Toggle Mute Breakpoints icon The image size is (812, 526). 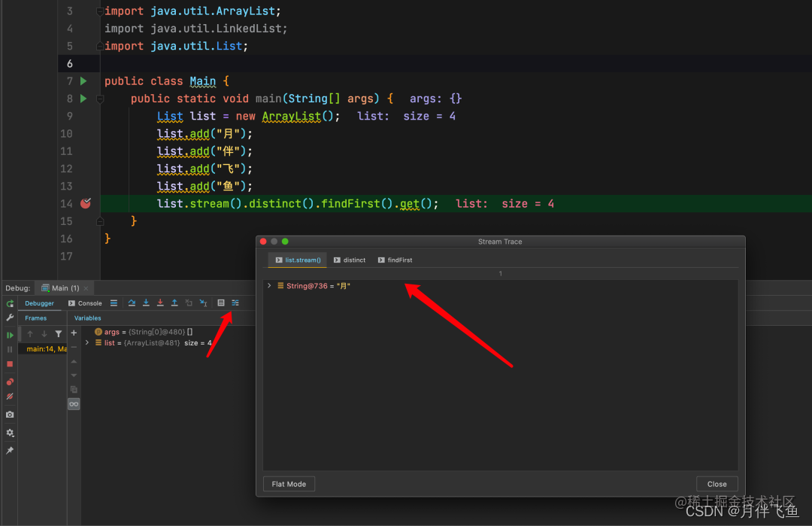(x=10, y=397)
